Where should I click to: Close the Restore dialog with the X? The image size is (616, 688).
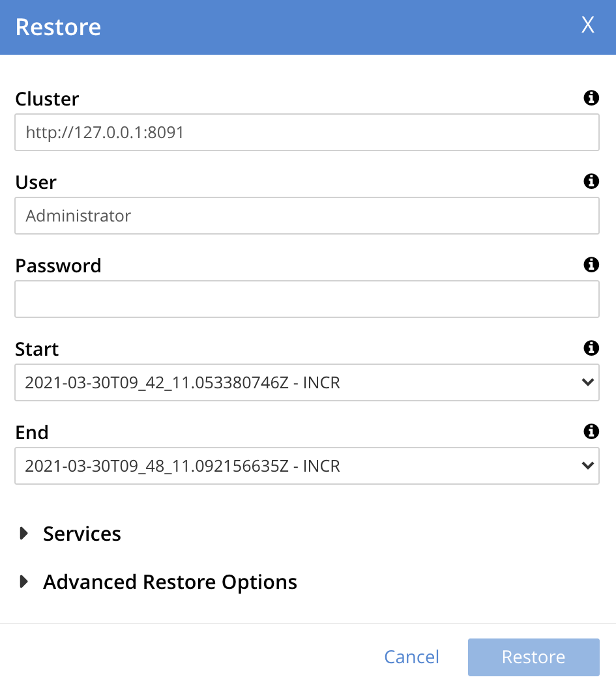coord(588,25)
